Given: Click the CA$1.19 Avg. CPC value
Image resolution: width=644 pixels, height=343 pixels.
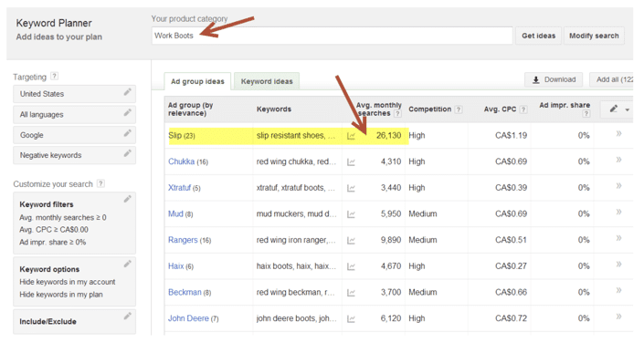Looking at the screenshot, I should tap(511, 135).
